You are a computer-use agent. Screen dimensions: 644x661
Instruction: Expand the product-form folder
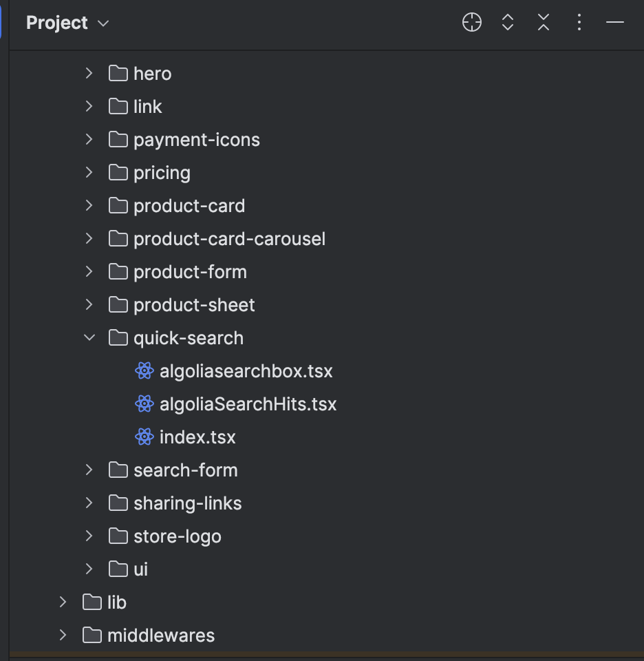[x=89, y=271]
